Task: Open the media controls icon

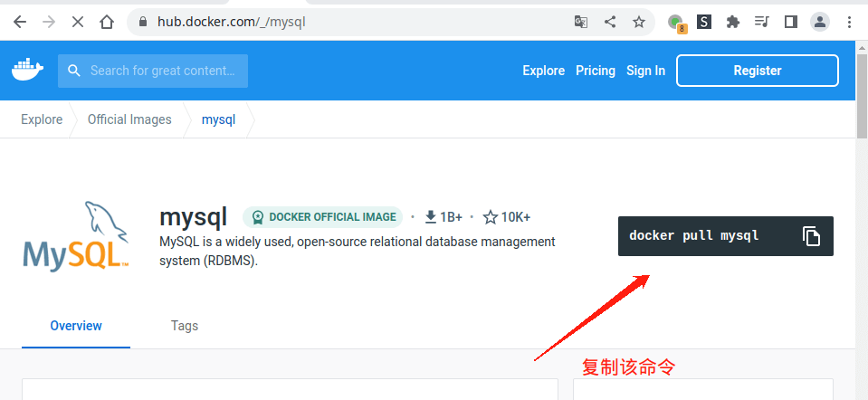Action: point(762,22)
